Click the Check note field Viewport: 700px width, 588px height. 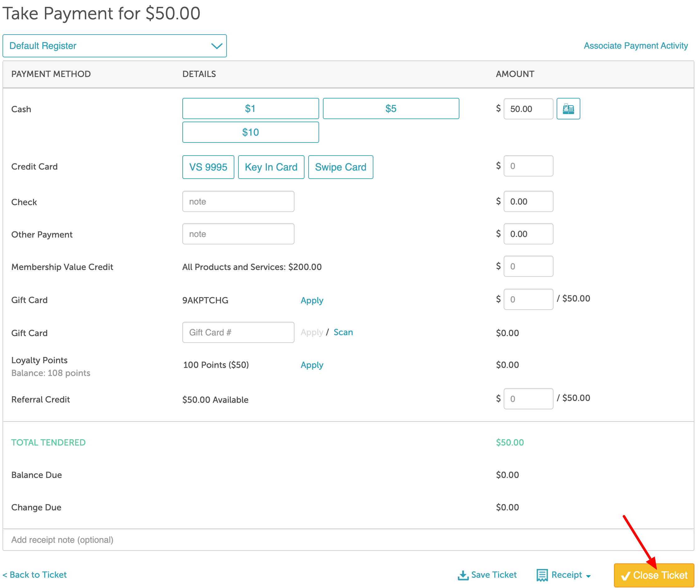pyautogui.click(x=238, y=201)
